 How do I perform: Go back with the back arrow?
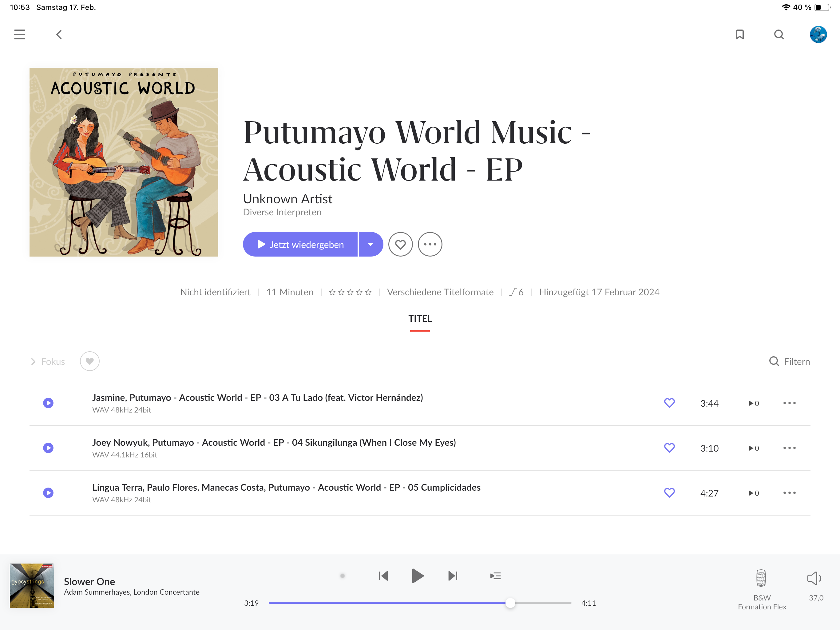pyautogui.click(x=59, y=34)
